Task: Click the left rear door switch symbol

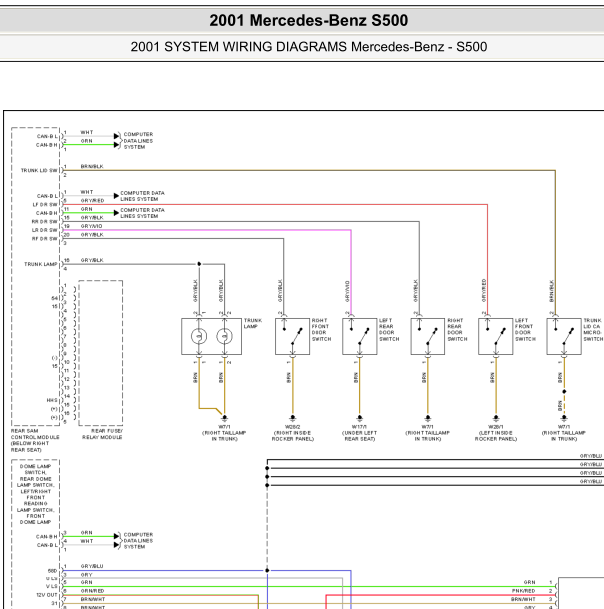Action: (360, 336)
